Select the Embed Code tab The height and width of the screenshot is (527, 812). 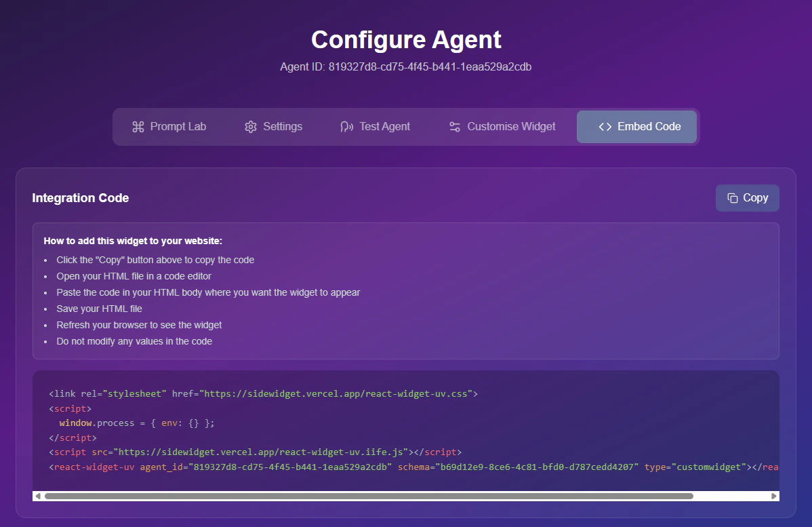636,126
